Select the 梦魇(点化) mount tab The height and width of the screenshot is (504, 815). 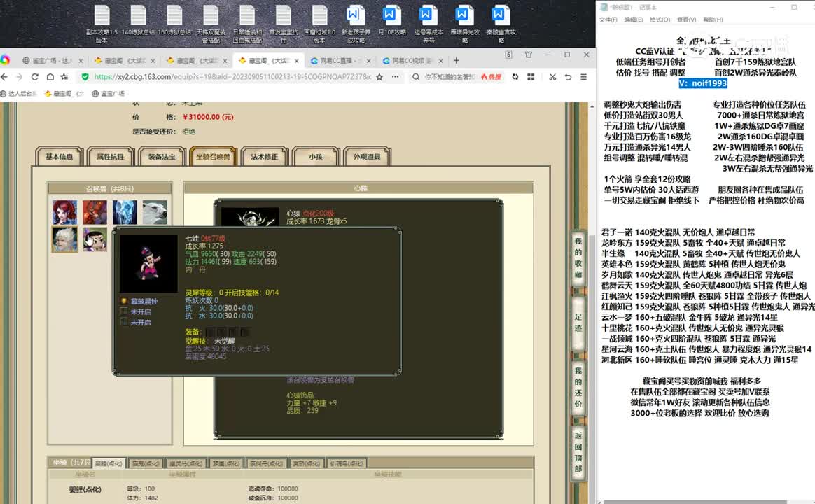coord(226,463)
